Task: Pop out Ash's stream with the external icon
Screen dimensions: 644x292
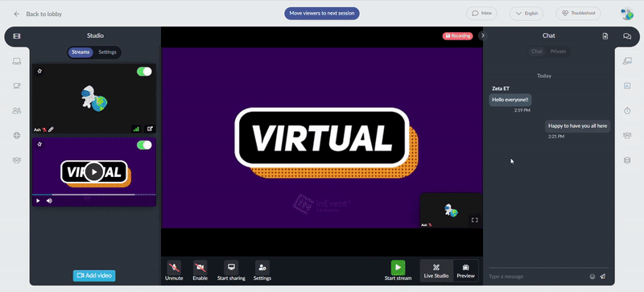Action: [x=150, y=129]
